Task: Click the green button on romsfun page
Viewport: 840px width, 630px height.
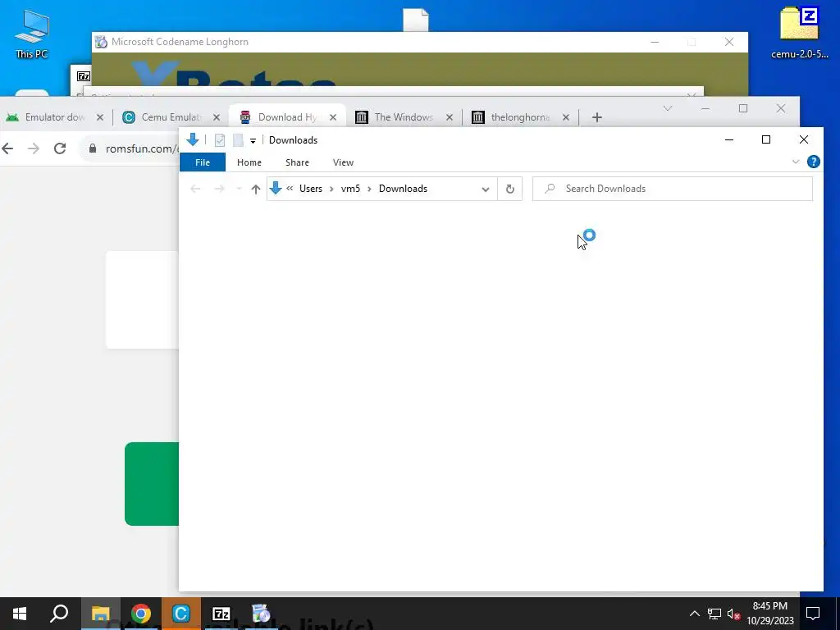Action: 152,484
